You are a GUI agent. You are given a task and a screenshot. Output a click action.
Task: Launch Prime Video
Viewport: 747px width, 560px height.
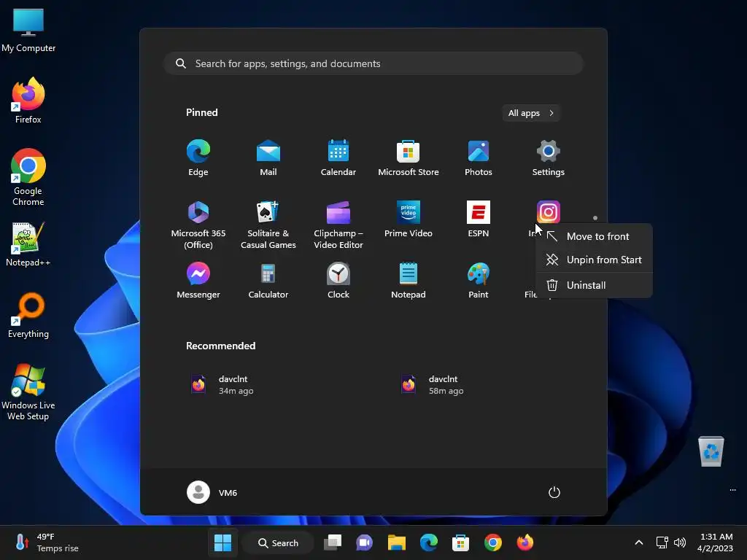point(409,219)
